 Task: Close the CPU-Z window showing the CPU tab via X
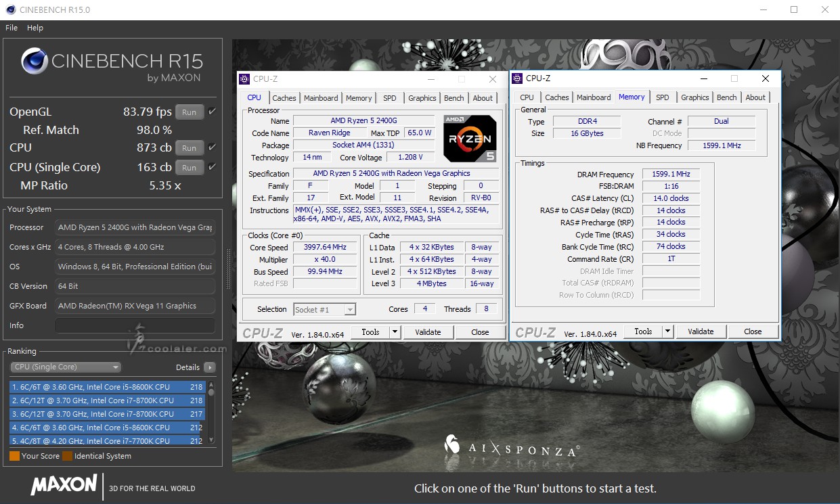pos(493,79)
